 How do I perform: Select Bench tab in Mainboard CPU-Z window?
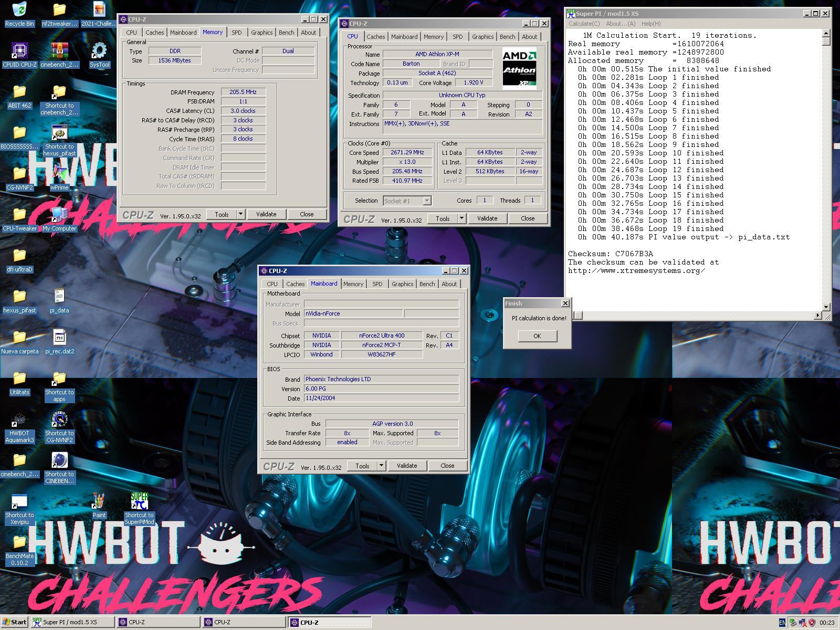point(427,284)
